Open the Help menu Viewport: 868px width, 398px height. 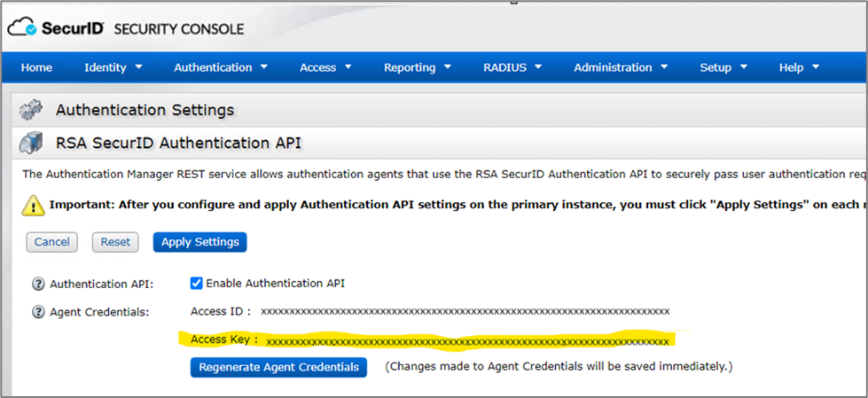tap(799, 67)
